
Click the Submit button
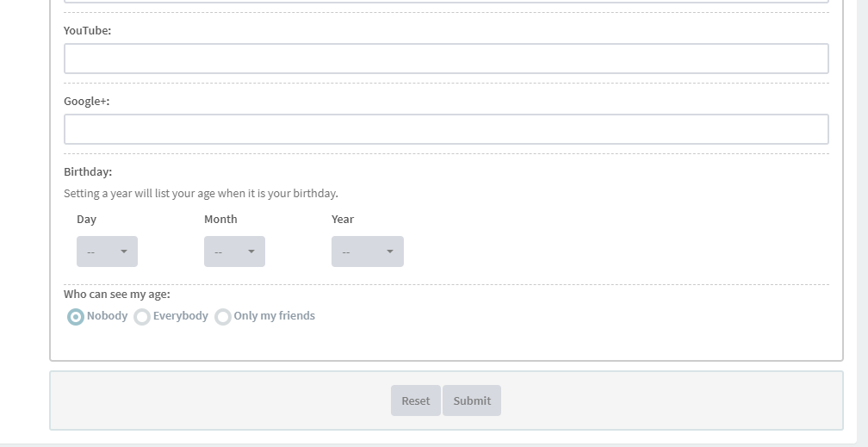(472, 400)
